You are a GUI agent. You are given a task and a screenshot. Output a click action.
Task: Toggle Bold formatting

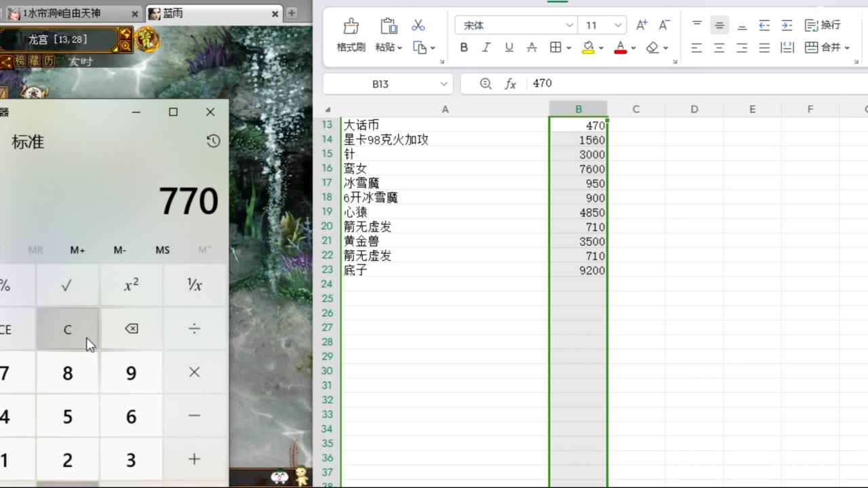[464, 47]
